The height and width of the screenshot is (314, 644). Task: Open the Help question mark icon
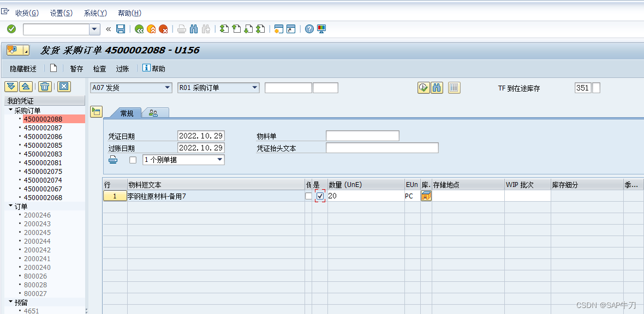click(x=309, y=29)
